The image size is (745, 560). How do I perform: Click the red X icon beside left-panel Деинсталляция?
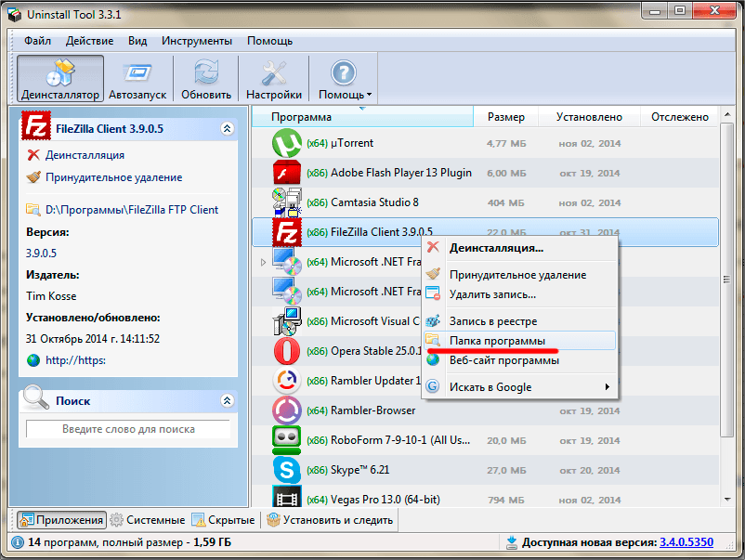[x=33, y=155]
